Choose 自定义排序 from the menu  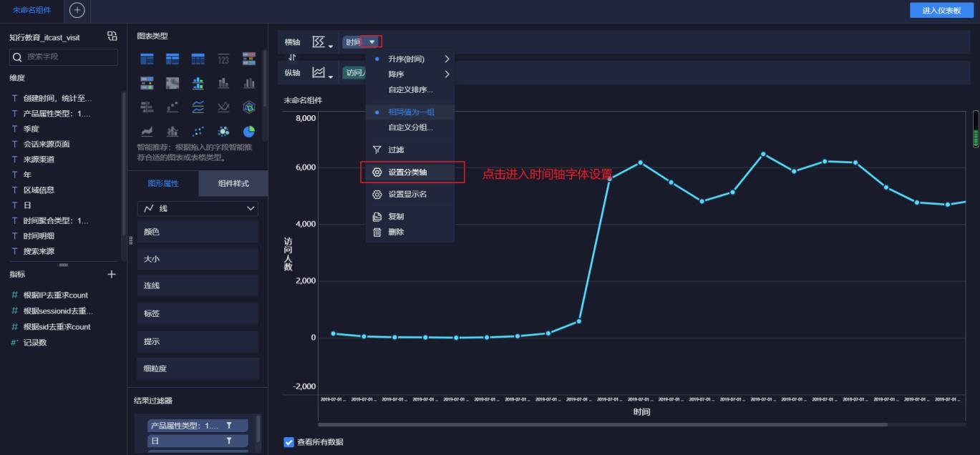click(410, 89)
